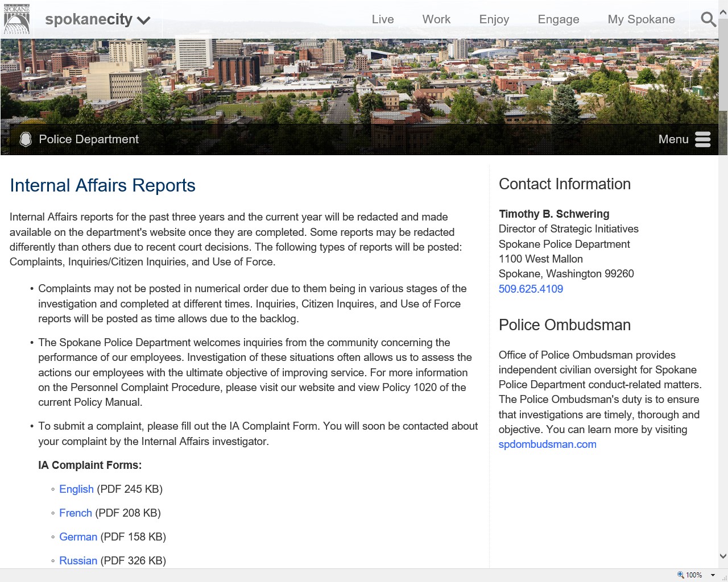Visit the spdombudsman.com link
Image resolution: width=728 pixels, height=582 pixels.
coord(547,444)
